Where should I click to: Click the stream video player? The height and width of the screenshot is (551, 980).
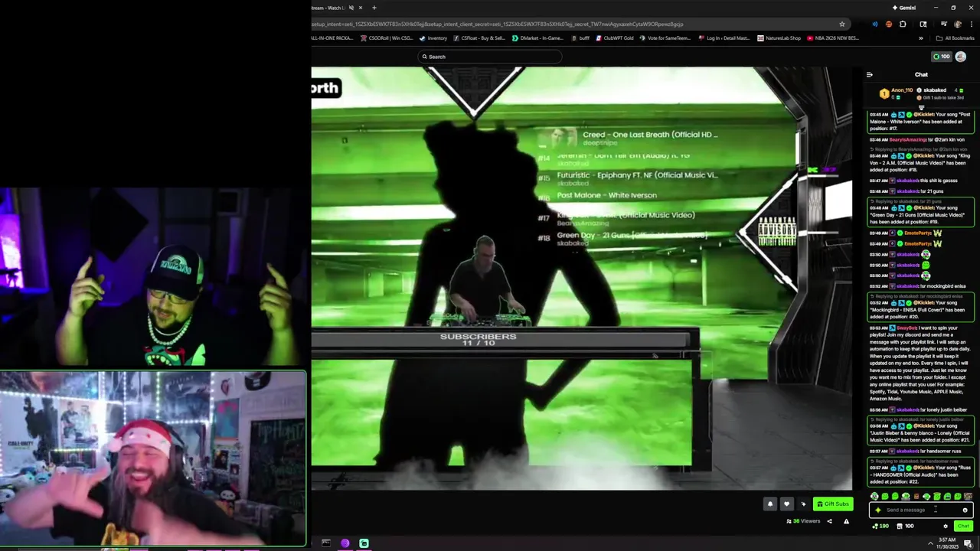(x=581, y=279)
